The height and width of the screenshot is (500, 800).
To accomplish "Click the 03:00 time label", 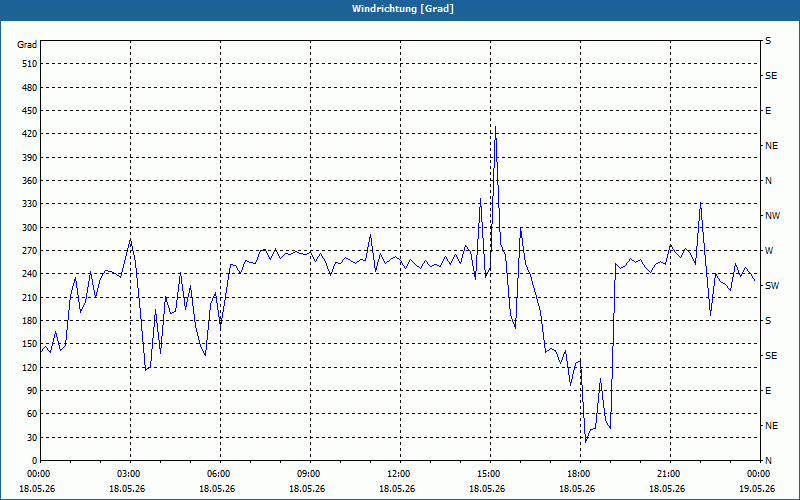I will [128, 474].
